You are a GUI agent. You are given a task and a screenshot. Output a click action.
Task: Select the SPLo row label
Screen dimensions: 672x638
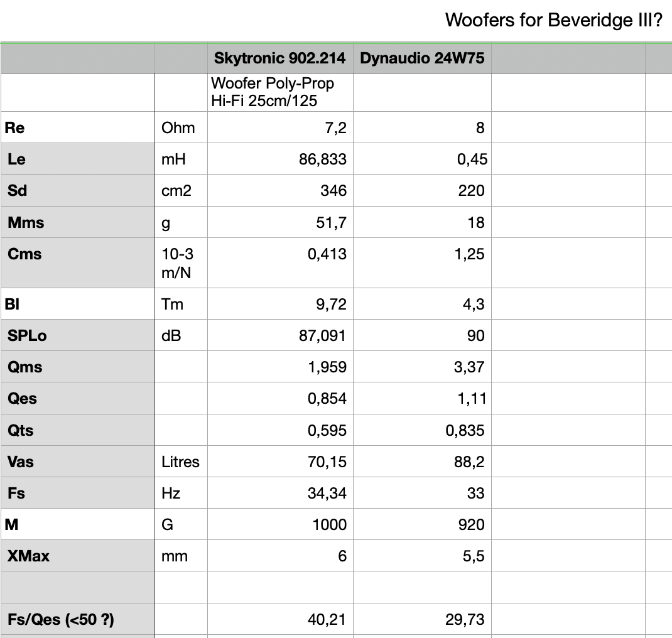(x=78, y=335)
